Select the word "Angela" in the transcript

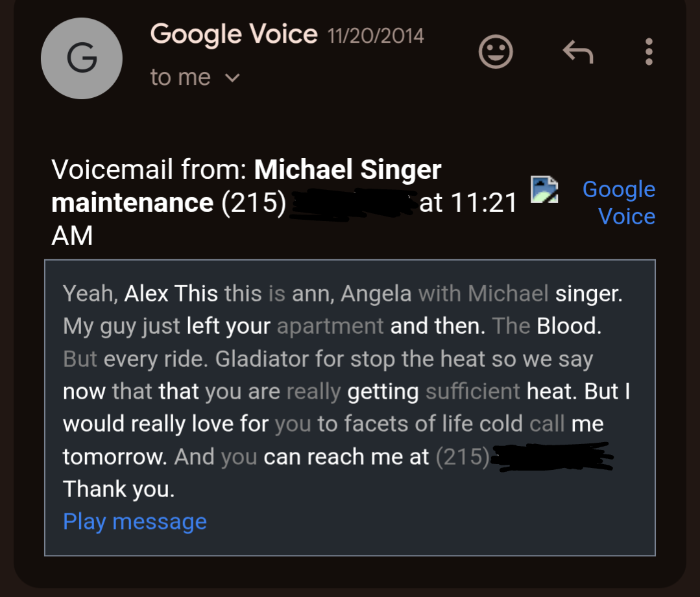click(x=376, y=294)
